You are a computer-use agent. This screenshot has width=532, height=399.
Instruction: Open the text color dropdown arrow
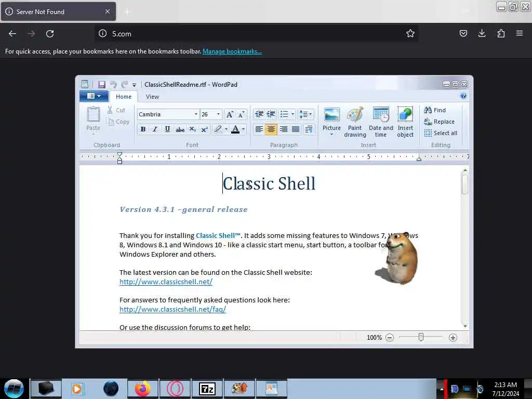pyautogui.click(x=243, y=129)
